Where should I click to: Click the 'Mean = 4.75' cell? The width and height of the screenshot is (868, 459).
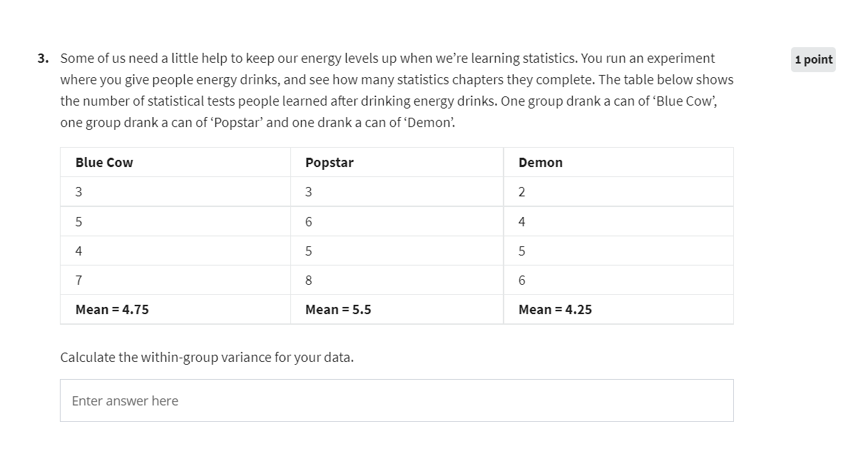coord(175,310)
